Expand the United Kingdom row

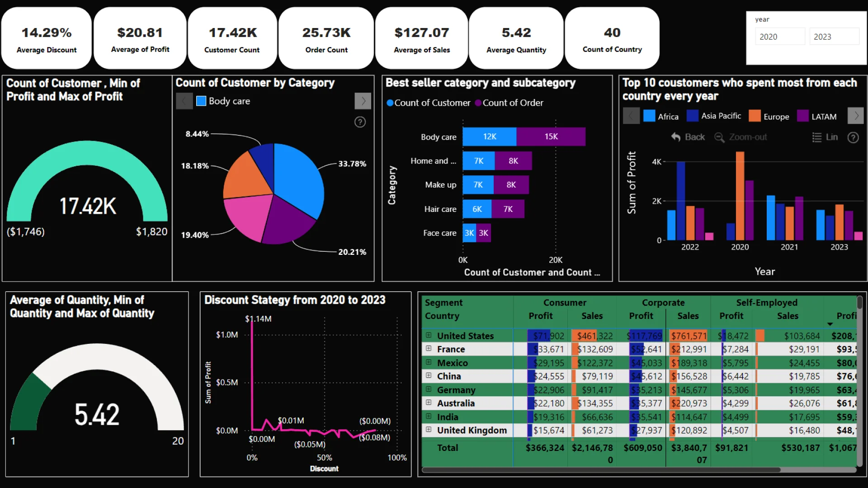point(429,429)
